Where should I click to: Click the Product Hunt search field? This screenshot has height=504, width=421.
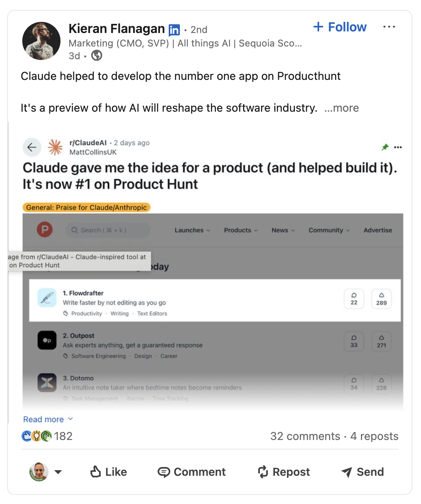click(x=107, y=230)
